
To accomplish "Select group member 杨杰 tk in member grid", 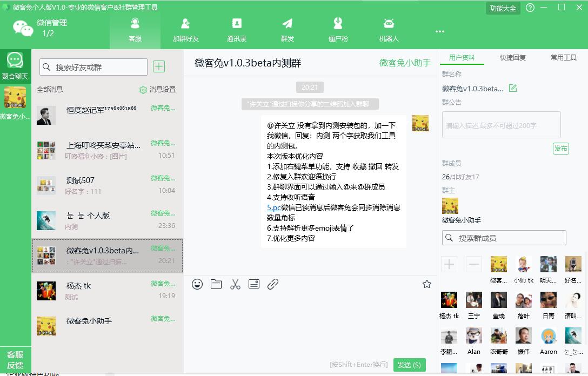I will point(449,300).
